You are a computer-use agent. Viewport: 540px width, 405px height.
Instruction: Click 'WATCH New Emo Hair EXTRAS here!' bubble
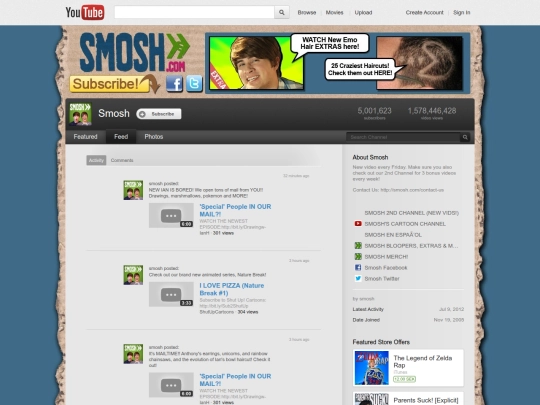click(x=330, y=43)
